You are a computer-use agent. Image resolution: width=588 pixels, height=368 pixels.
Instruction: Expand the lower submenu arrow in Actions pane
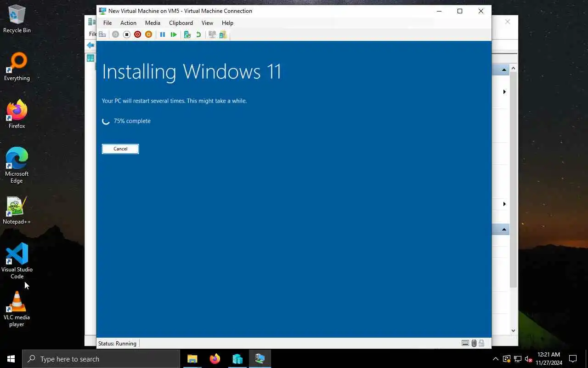pos(504,204)
